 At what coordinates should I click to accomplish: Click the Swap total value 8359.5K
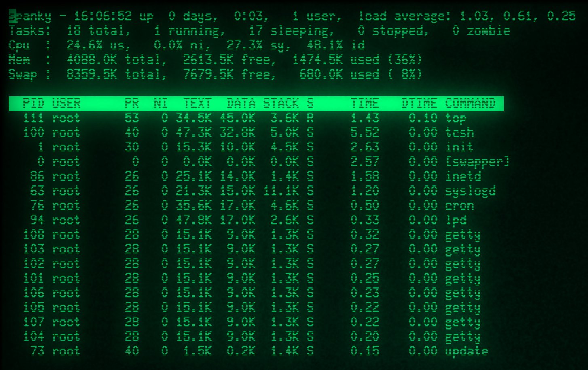click(92, 74)
